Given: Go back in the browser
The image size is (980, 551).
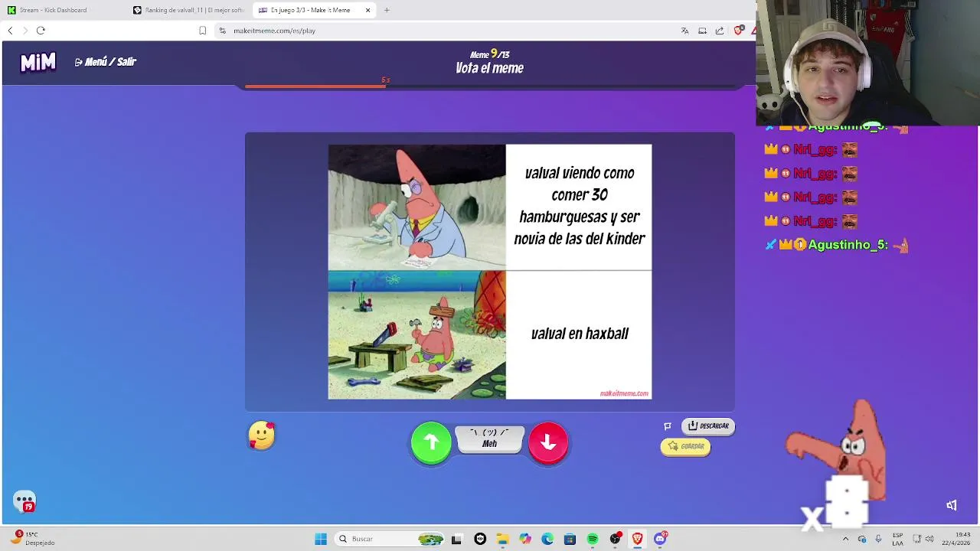Looking at the screenshot, I should (10, 31).
